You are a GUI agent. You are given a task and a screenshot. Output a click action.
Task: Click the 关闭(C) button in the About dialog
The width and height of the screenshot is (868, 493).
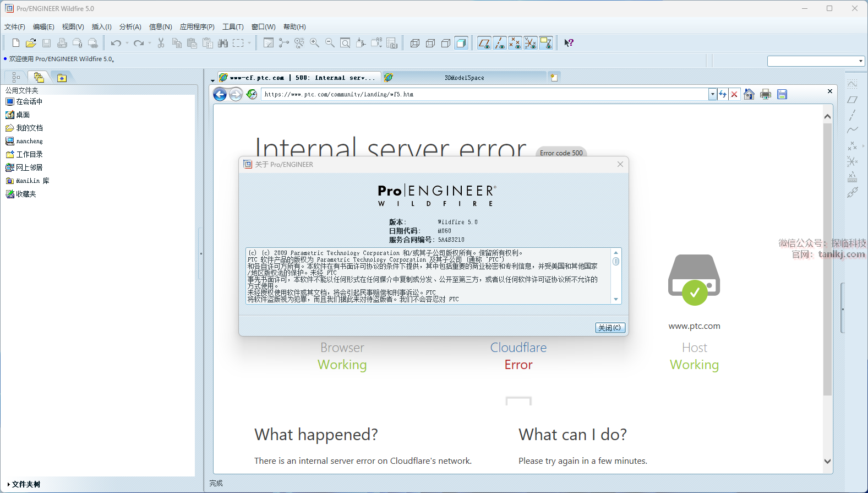click(x=610, y=328)
